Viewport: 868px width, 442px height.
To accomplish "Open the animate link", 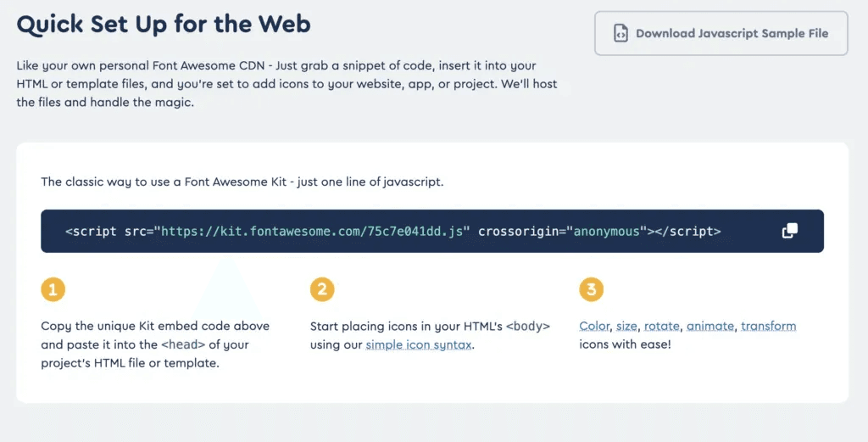I will 710,327.
